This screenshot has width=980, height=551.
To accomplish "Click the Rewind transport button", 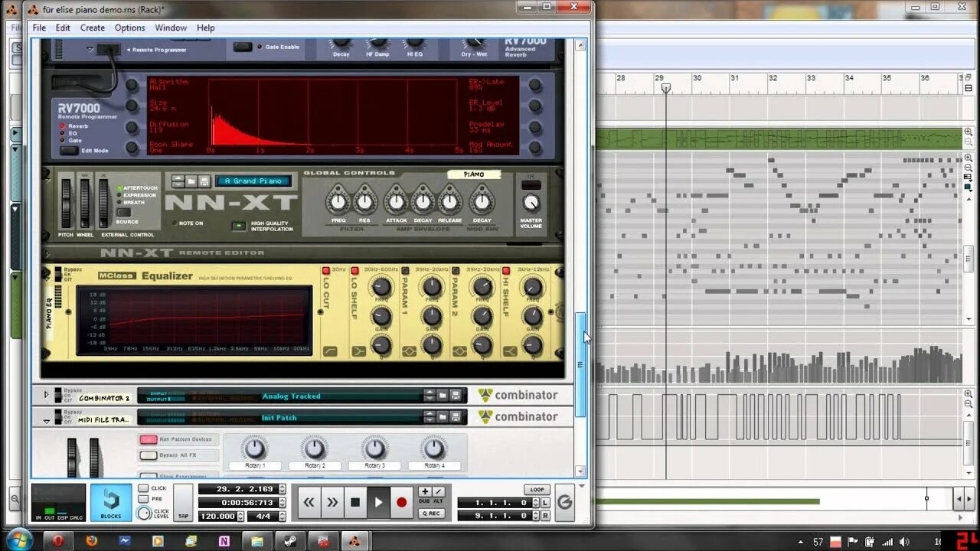I will tap(309, 502).
